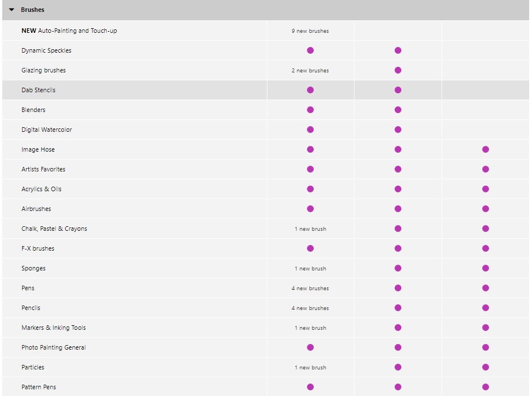
Task: Click the Brushes section header title
Action: pyautogui.click(x=32, y=10)
